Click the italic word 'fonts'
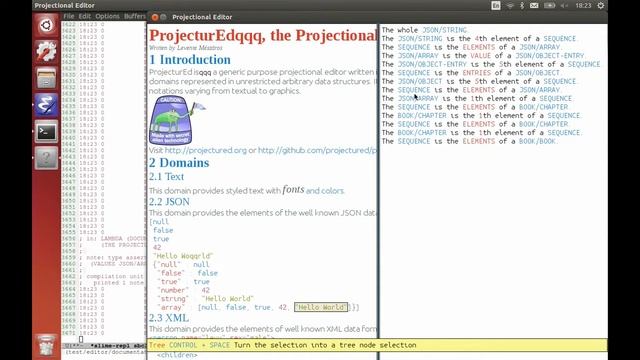 click(293, 189)
